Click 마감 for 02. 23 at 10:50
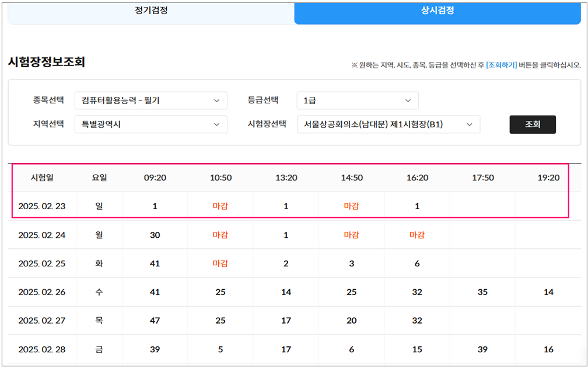 point(220,206)
